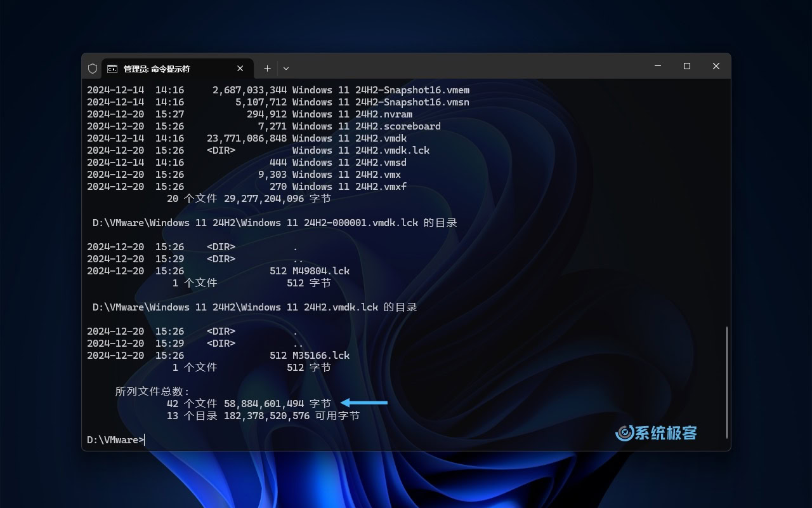Open a new tab with plus button
812x508 pixels.
click(x=267, y=69)
